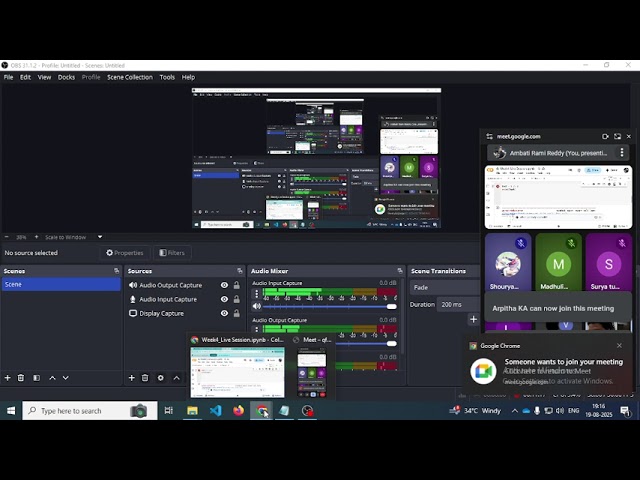Image resolution: width=640 pixels, height=480 pixels.
Task: Select 'Scene' in the Scenes list
Action: [x=61, y=284]
